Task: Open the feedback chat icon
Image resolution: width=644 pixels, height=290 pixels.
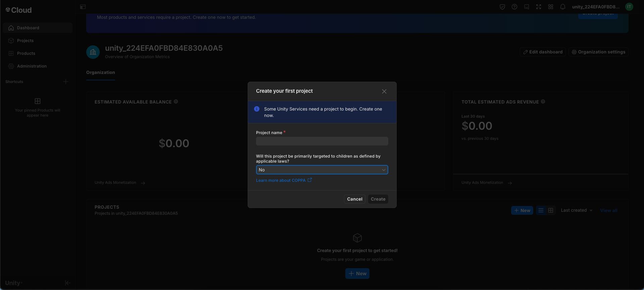Action: point(527,7)
